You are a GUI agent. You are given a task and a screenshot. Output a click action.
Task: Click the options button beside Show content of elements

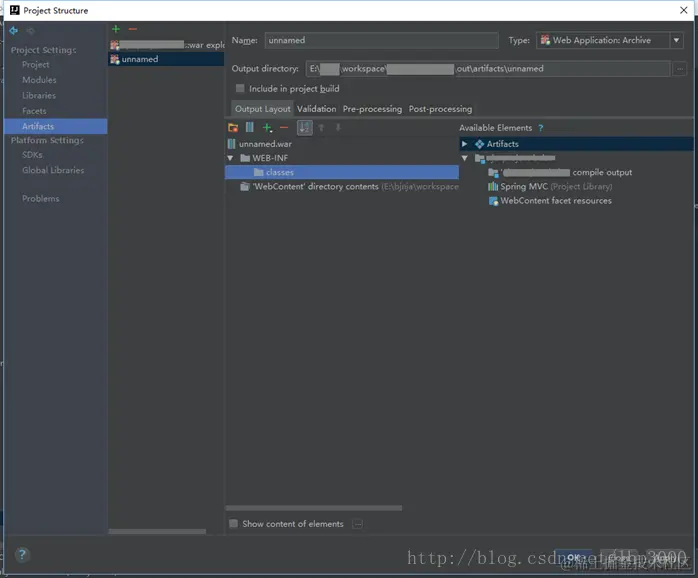click(x=357, y=524)
